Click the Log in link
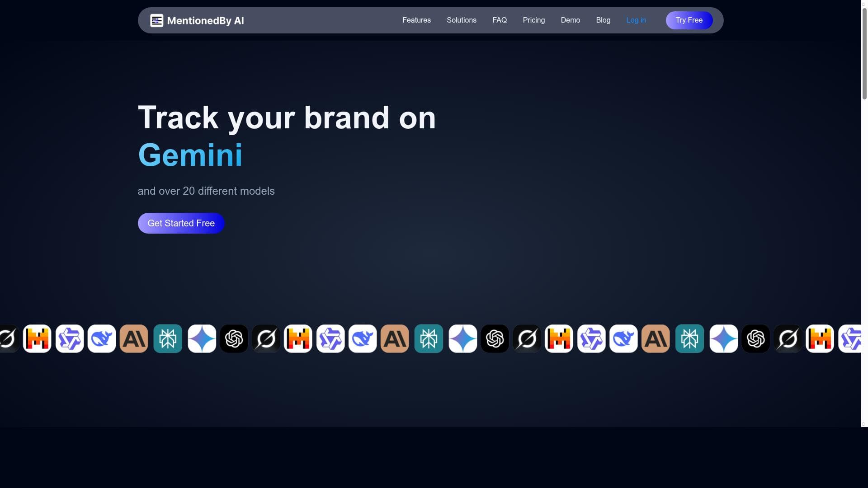868x488 pixels. coord(636,20)
